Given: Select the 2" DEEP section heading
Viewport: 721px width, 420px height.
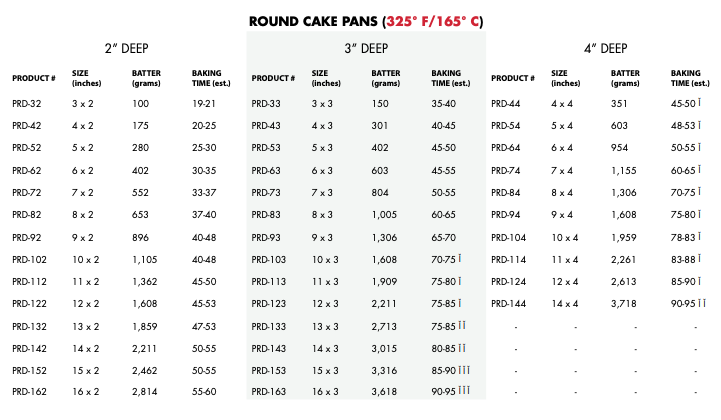Looking at the screenshot, I should click(x=126, y=48).
